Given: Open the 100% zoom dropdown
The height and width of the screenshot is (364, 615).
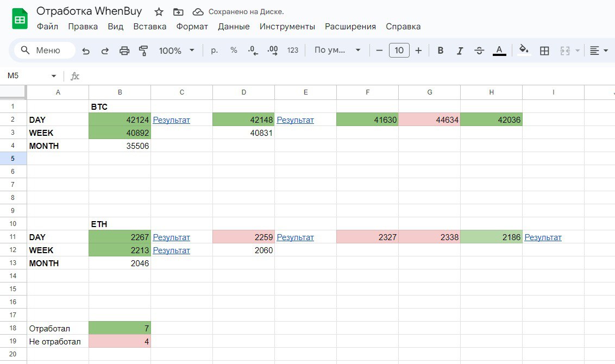Looking at the screenshot, I should (x=176, y=51).
